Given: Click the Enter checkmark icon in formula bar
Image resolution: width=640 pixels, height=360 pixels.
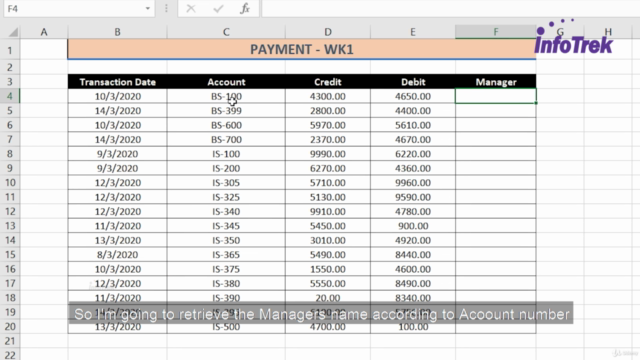Looking at the screenshot, I should point(218,8).
